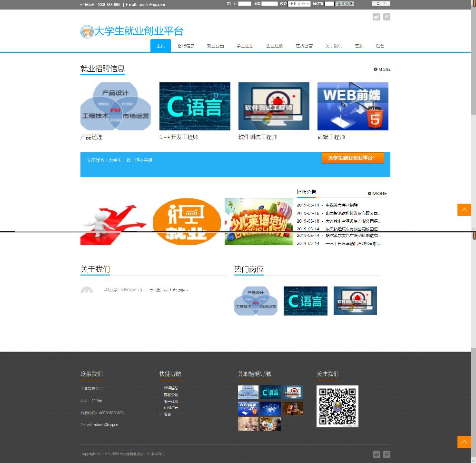Image resolution: width=476 pixels, height=463 pixels.
Task: Click the 前端工程师 job title link
Action: pyautogui.click(x=331, y=137)
